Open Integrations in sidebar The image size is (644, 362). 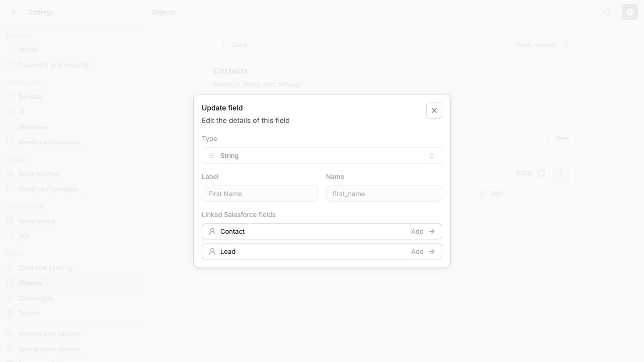click(x=73, y=221)
